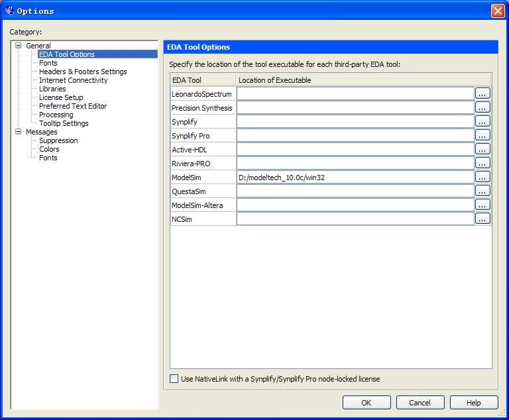Open Preferred Text Editor settings
509x420 pixels.
(x=73, y=106)
